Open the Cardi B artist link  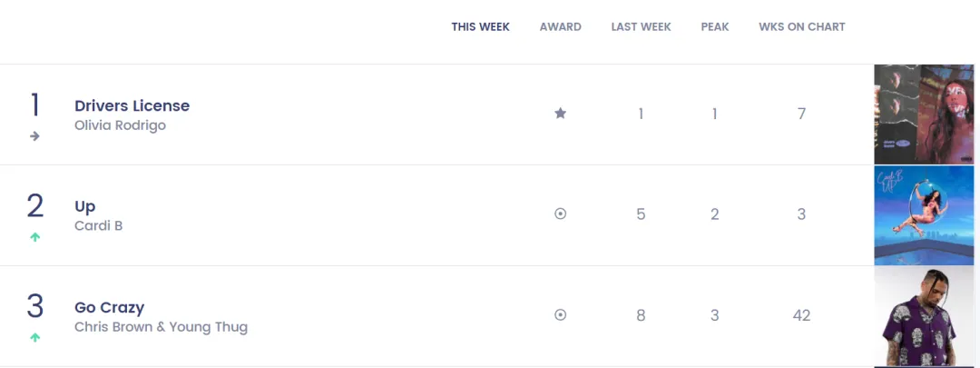tap(98, 225)
